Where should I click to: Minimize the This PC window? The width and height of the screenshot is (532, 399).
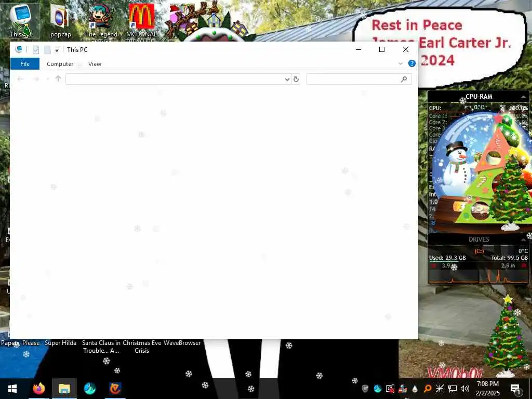click(x=358, y=49)
